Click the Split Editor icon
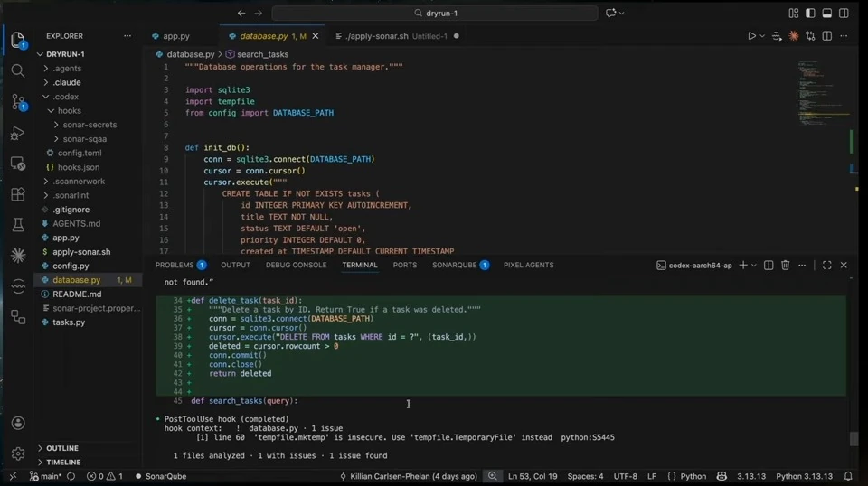The width and height of the screenshot is (868, 486). click(x=827, y=36)
